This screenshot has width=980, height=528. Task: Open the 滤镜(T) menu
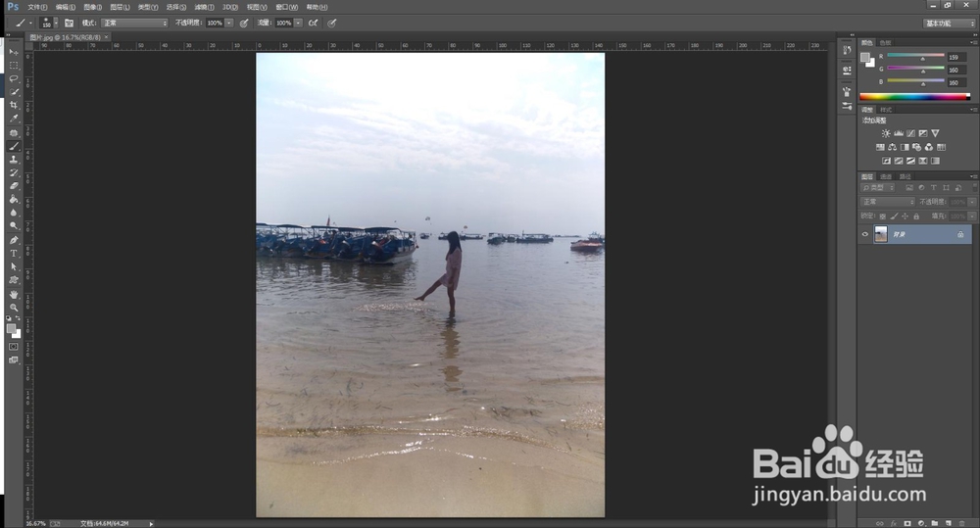point(204,8)
